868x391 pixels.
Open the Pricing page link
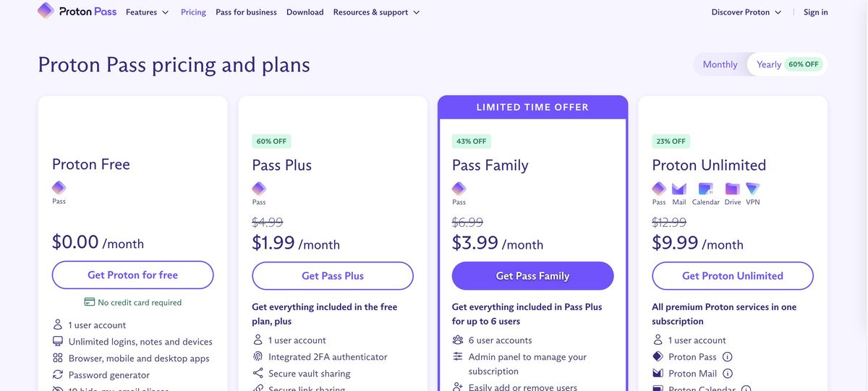(193, 12)
